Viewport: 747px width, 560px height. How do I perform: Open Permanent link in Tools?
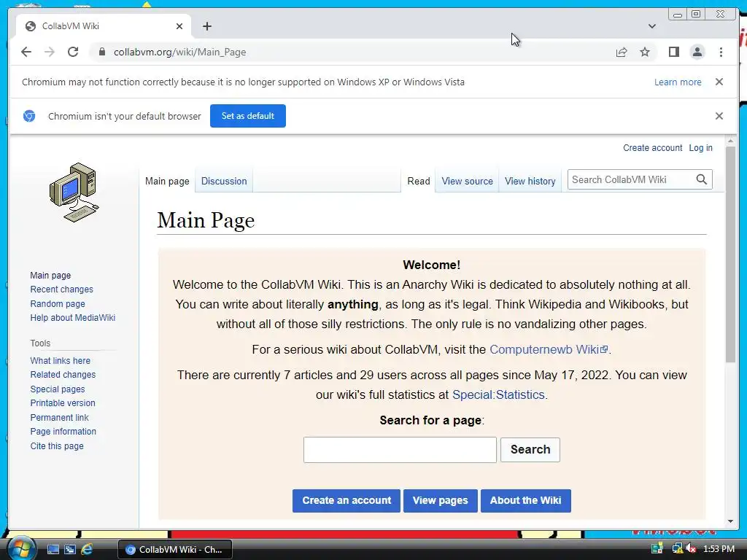tap(60, 417)
